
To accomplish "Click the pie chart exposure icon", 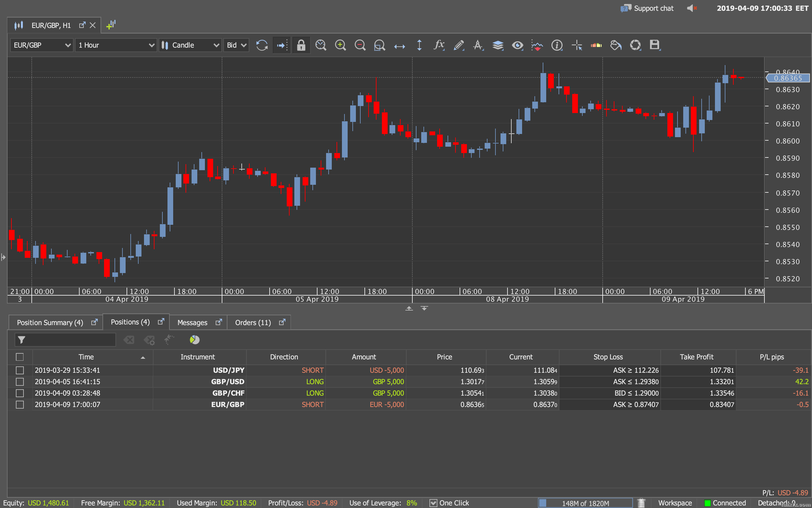I will click(195, 340).
